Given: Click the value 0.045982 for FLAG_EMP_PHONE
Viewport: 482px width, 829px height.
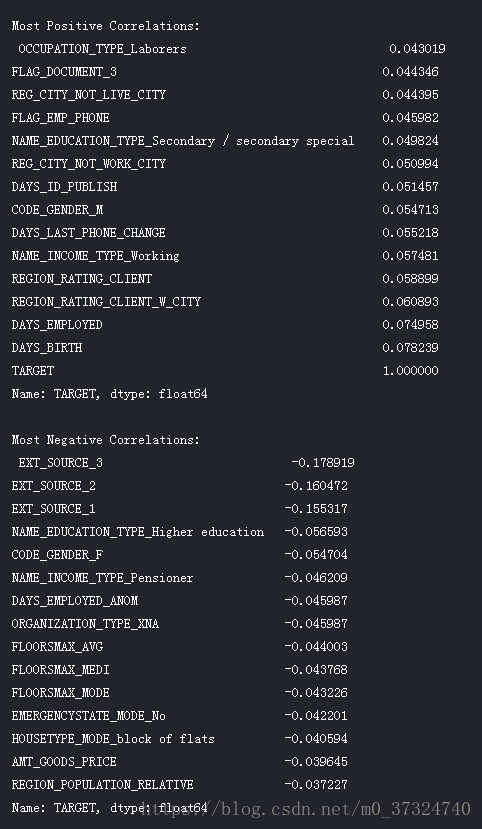Looking at the screenshot, I should (410, 118).
